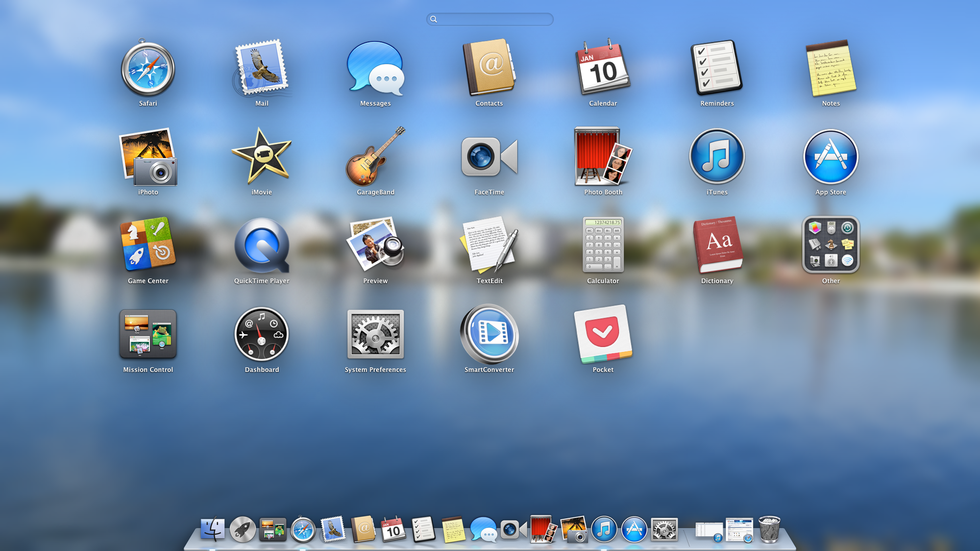Launch iPhoto from the Launchpad grid
The width and height of the screenshot is (980, 551).
(148, 157)
